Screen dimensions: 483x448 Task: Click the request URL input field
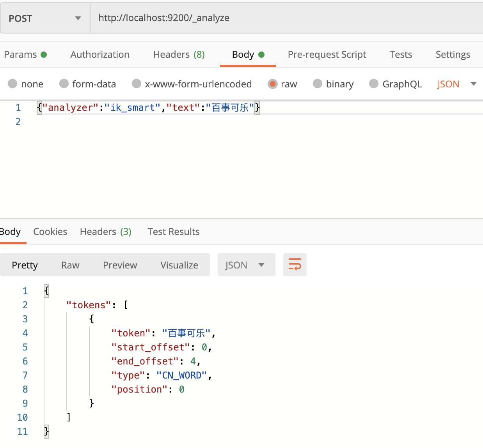point(285,18)
